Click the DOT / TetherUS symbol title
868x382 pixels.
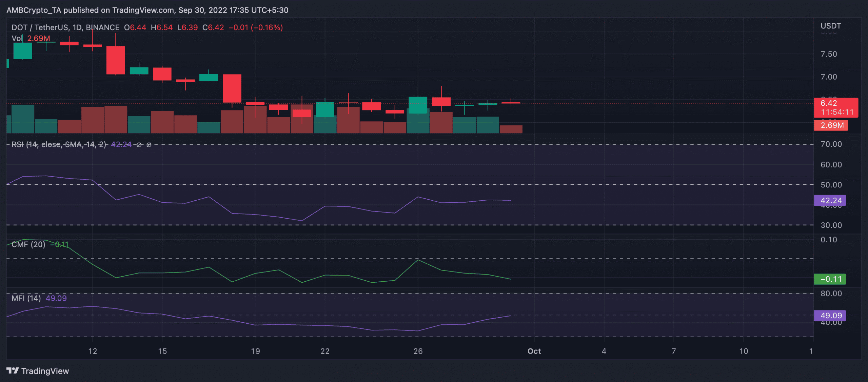[65, 27]
